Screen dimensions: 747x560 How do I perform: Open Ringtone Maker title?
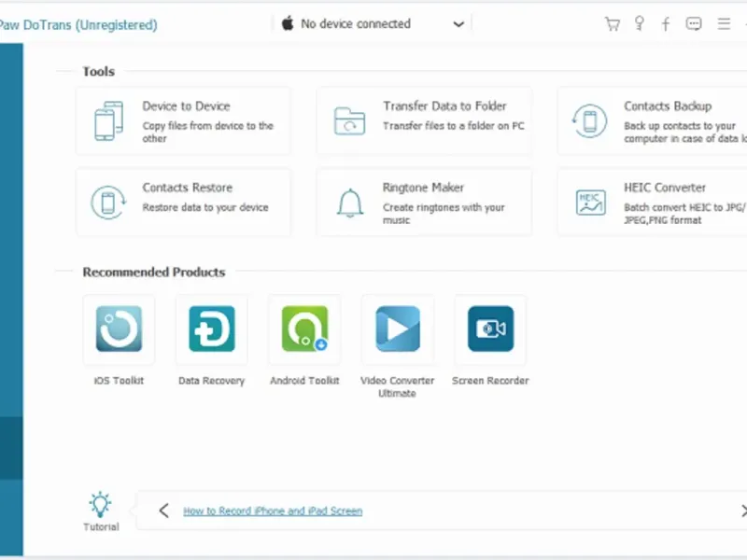[423, 188]
